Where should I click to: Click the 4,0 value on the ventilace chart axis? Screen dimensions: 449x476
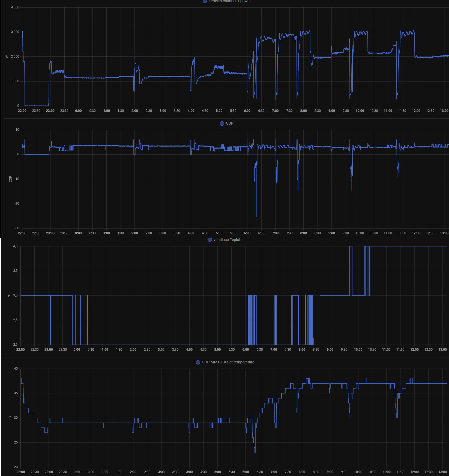pos(15,246)
